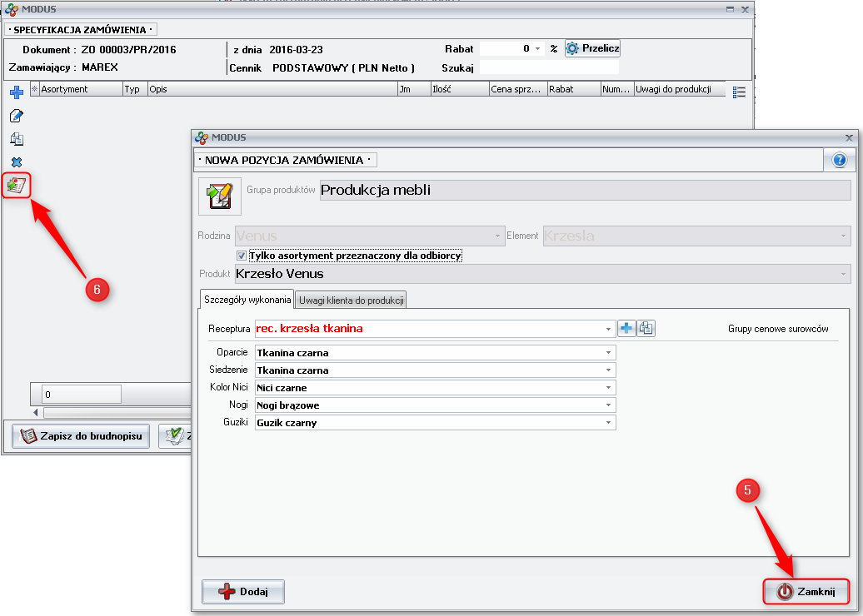This screenshot has height=616, width=863.
Task: Click the Jm column header
Action: [414, 89]
